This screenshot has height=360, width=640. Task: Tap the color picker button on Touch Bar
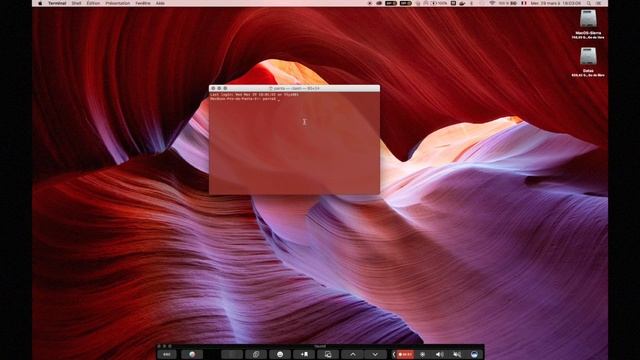pos(192,354)
